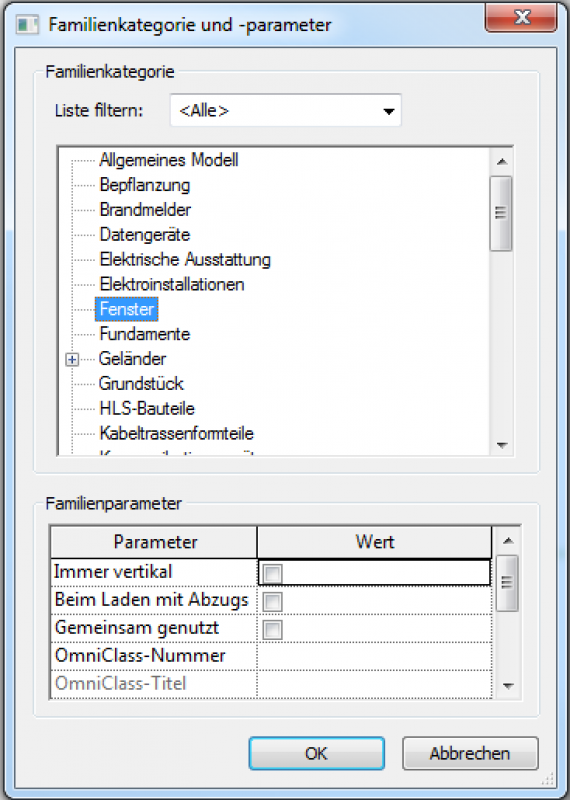Click the Wert column header
The height and width of the screenshot is (800, 570).
375,542
